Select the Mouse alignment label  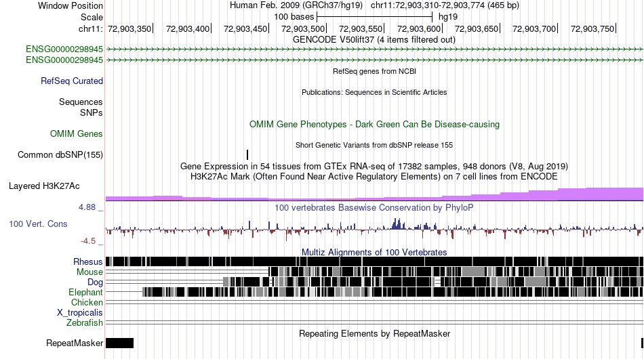tap(89, 272)
